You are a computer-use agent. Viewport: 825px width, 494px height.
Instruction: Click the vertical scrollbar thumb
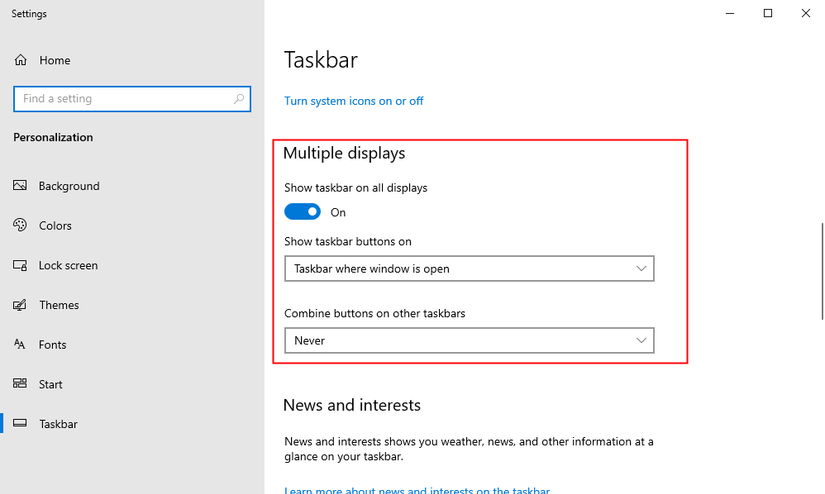(x=822, y=270)
